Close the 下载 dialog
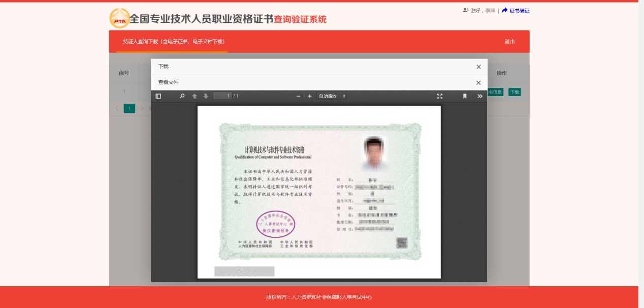 pos(478,67)
